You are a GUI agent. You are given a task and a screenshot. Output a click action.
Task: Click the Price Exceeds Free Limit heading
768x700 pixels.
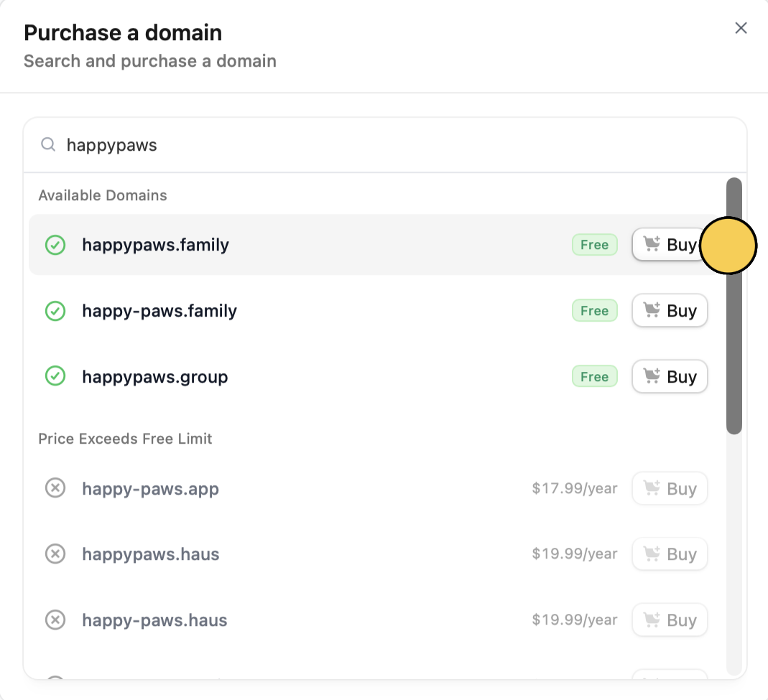coord(125,439)
